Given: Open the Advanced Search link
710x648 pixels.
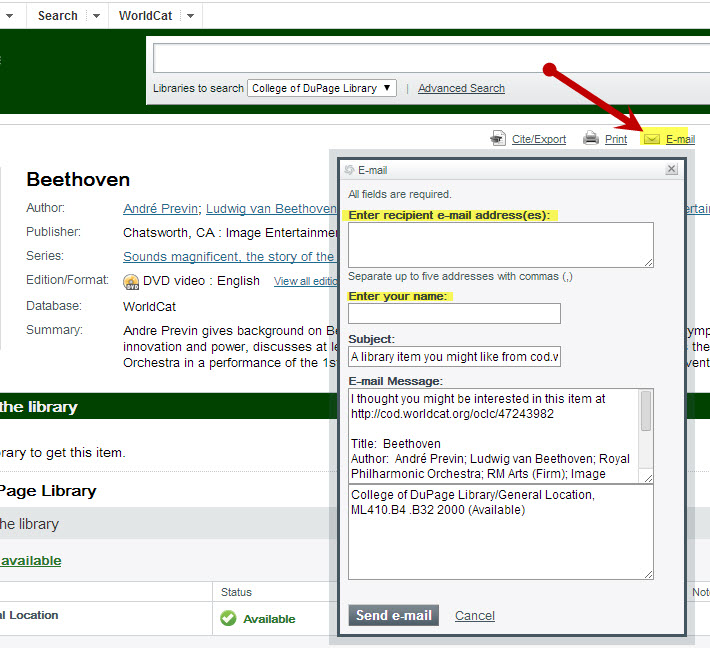Looking at the screenshot, I should [461, 88].
